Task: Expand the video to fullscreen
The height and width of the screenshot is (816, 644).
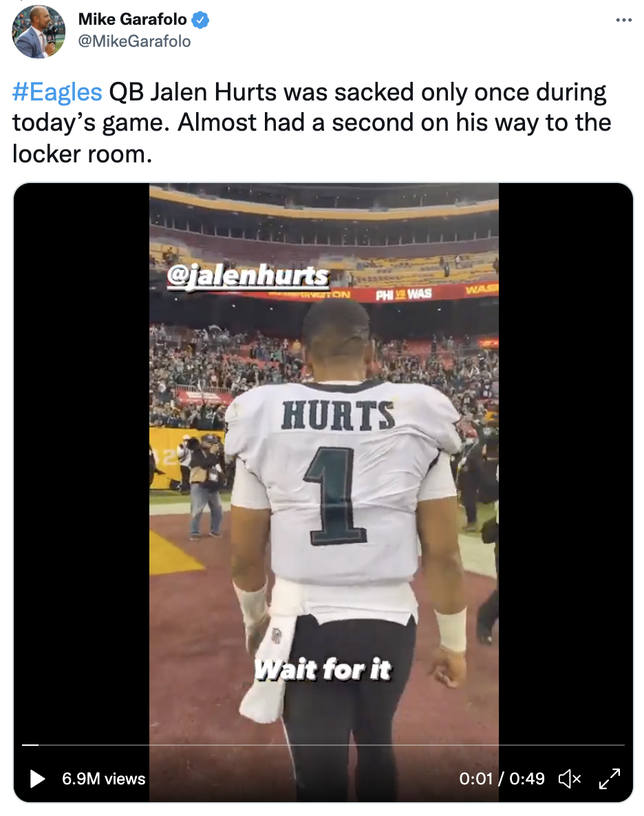Action: (609, 779)
